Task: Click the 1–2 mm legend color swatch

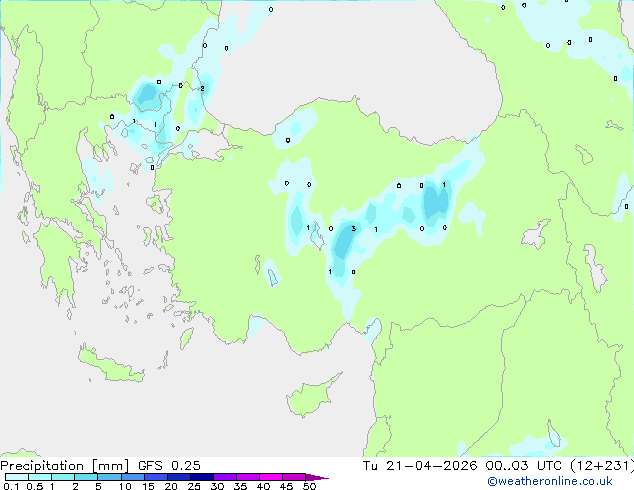Action: [x=63, y=477]
